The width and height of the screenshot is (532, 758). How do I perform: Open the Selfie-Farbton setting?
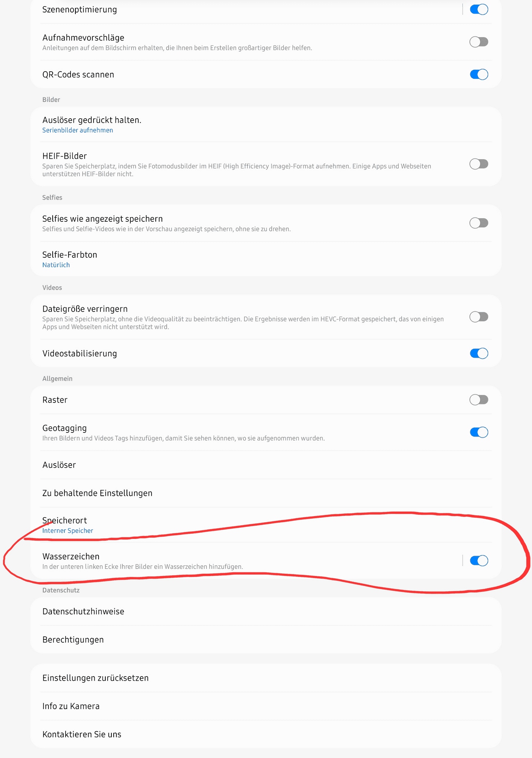tap(266, 259)
